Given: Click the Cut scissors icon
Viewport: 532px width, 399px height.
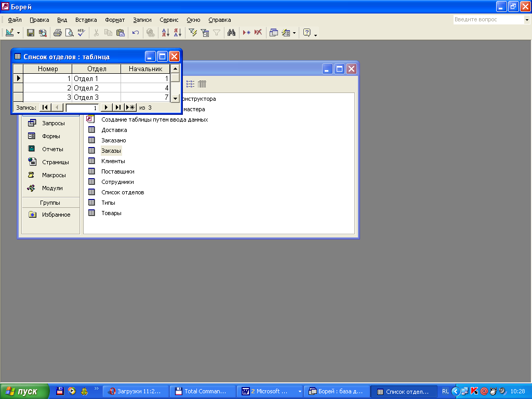Looking at the screenshot, I should 96,33.
